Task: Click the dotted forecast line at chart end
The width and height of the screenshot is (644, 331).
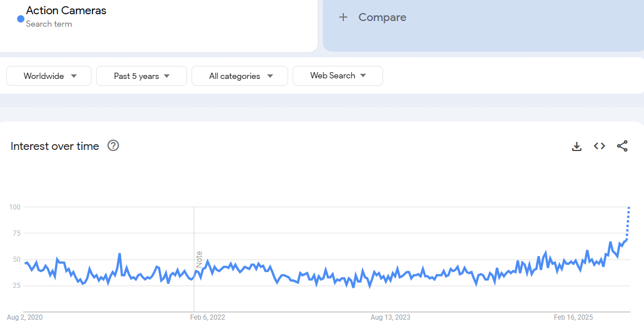Action: pos(628,221)
